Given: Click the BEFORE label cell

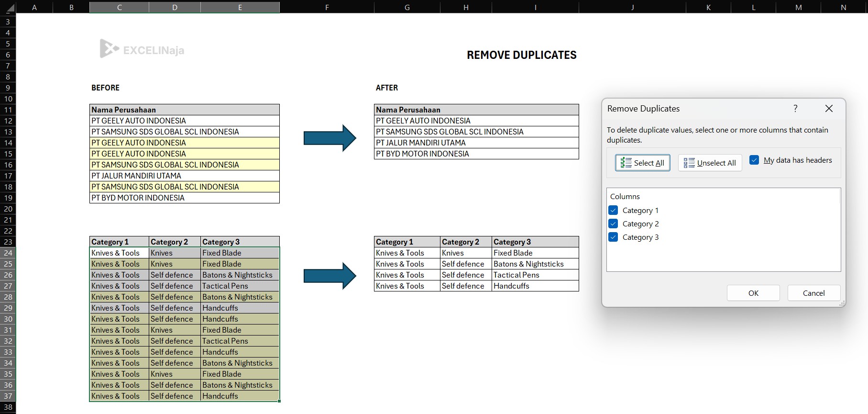Looking at the screenshot, I should (x=106, y=88).
